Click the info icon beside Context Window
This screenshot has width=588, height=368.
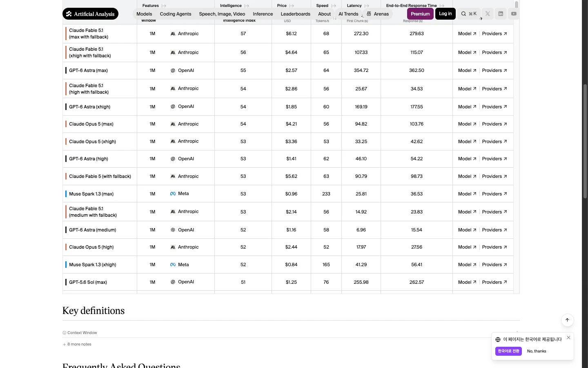[x=64, y=333]
